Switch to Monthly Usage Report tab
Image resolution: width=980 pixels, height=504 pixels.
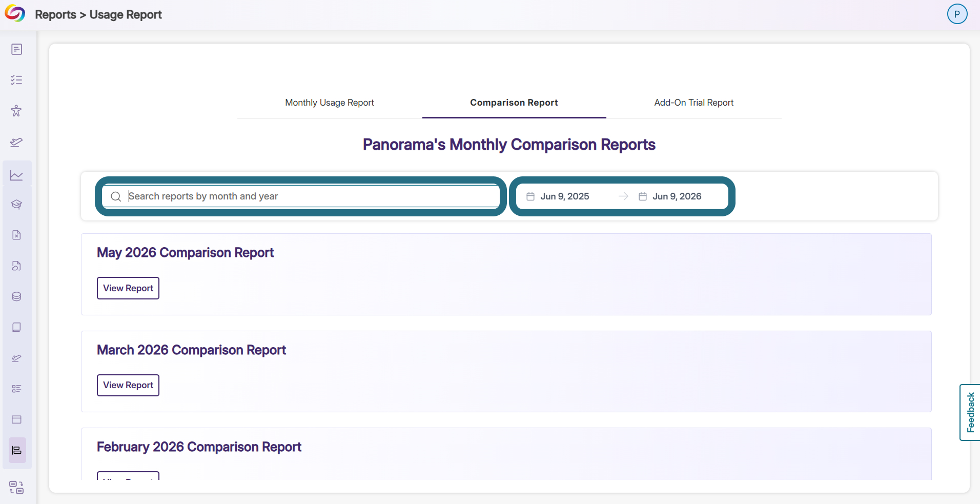[x=330, y=103]
